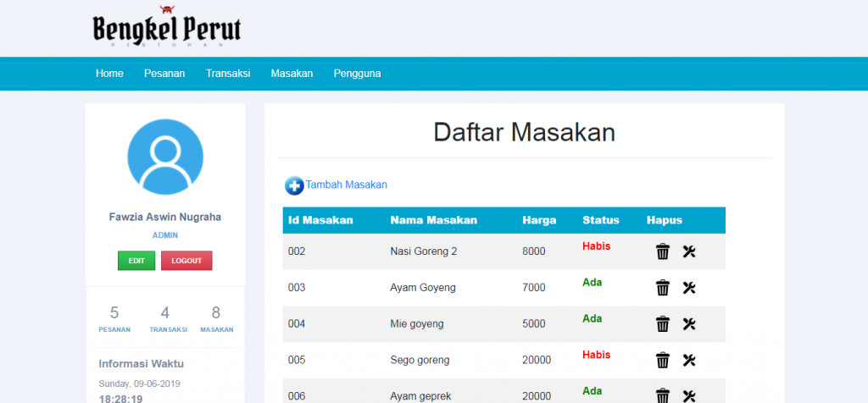868x403 pixels.
Task: Click the id cell 006
Action: 297,396
